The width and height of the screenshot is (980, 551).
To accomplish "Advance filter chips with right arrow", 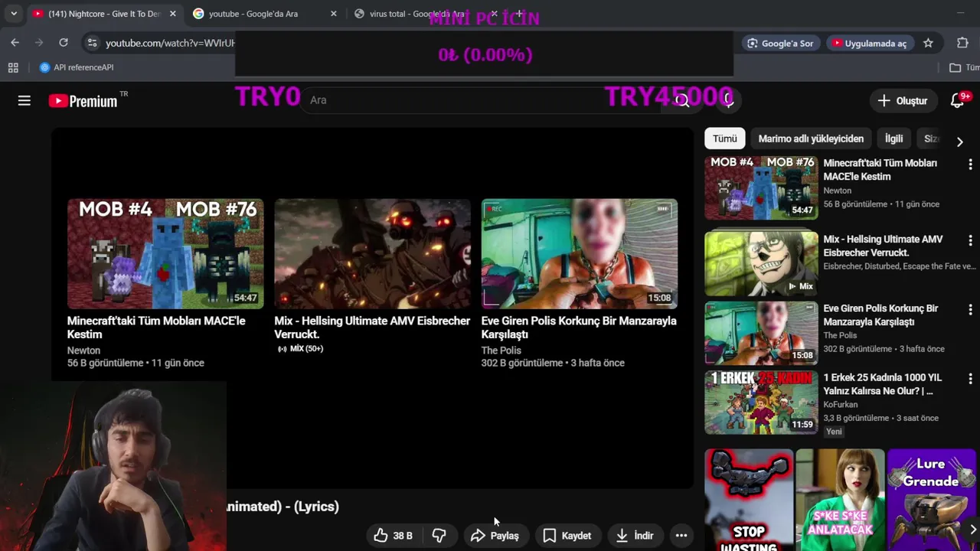I will tap(959, 141).
